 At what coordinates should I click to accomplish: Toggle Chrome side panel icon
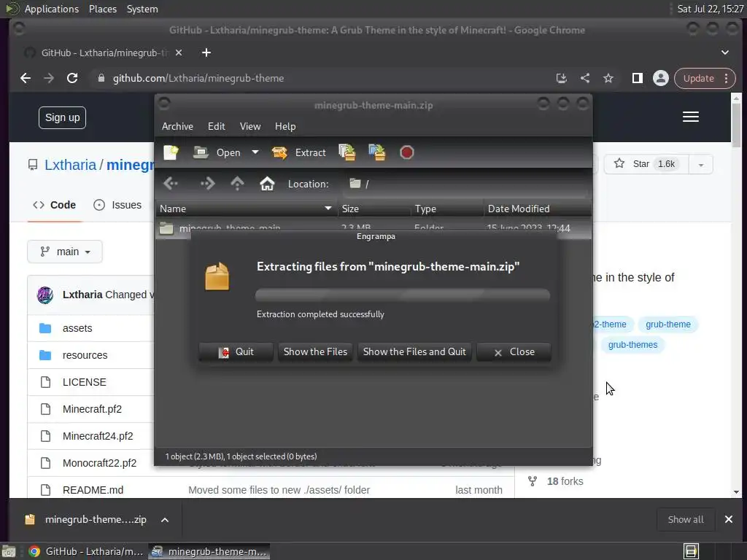[637, 78]
